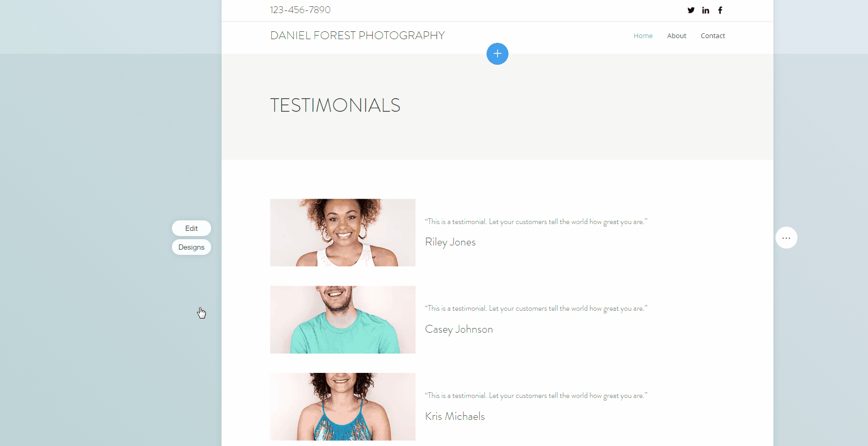
Task: Open the LinkedIn social icon
Action: coord(705,10)
